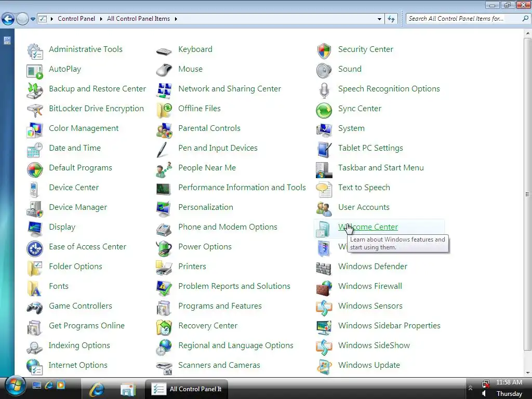This screenshot has height=399, width=532.
Task: Expand arrow after All Control Panel Items
Action: [x=176, y=19]
